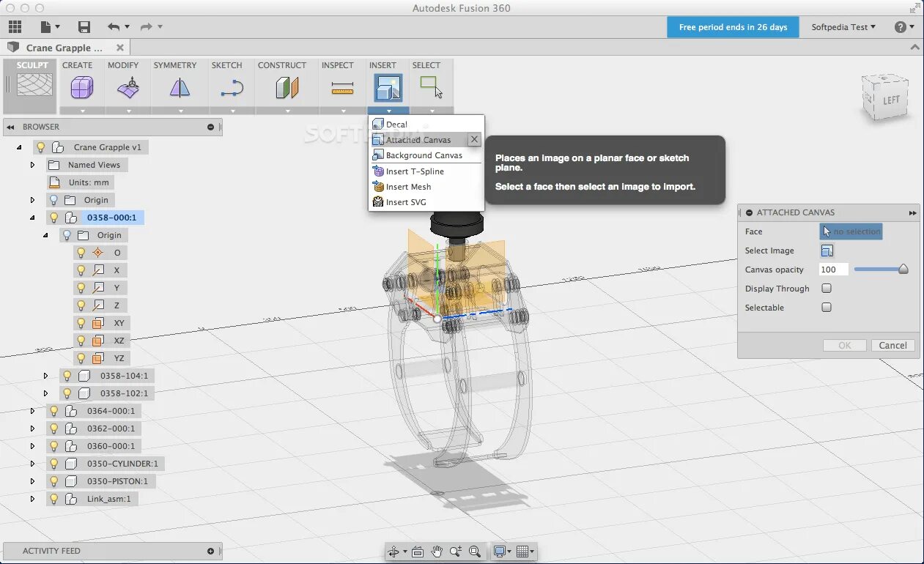This screenshot has height=564, width=924.
Task: Click the Sketch line tool icon
Action: tap(232, 89)
